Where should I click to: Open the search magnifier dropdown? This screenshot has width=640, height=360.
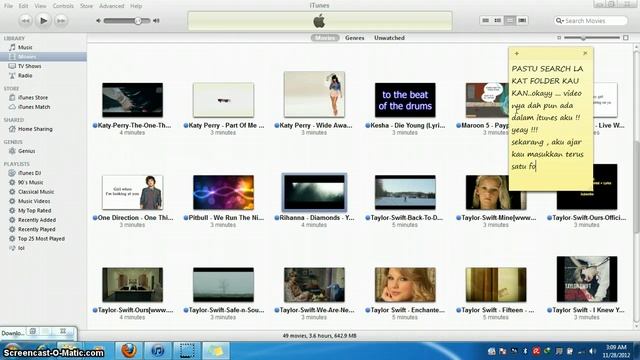click(560, 20)
